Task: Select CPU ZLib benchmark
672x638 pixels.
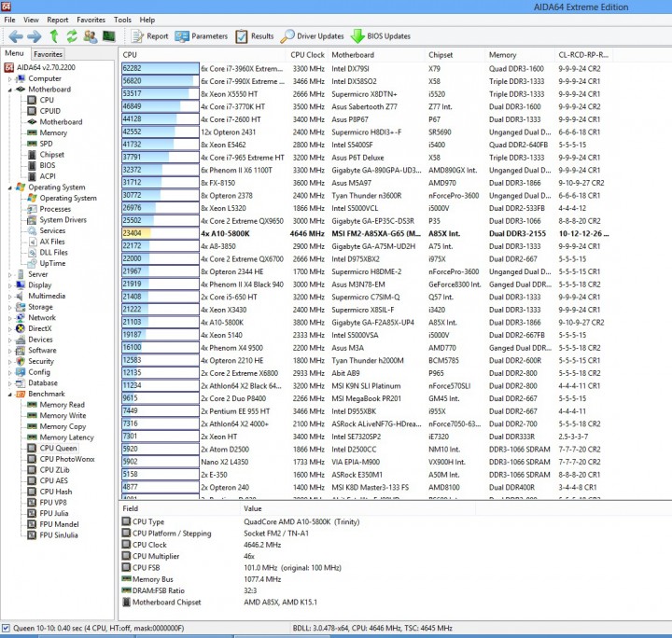Action: click(54, 470)
